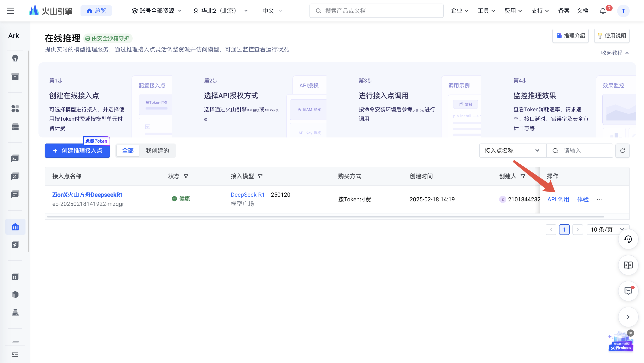Open the API 调用 link

tap(558, 199)
